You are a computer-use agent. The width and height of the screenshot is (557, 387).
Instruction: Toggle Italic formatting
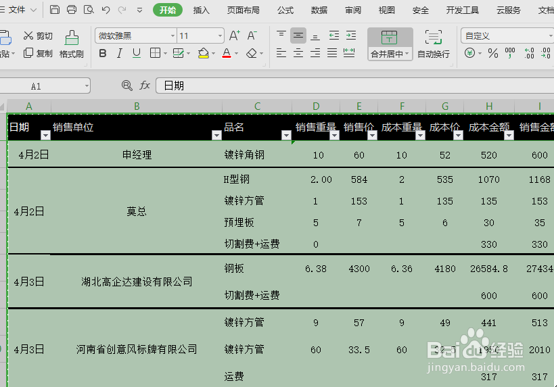click(119, 53)
